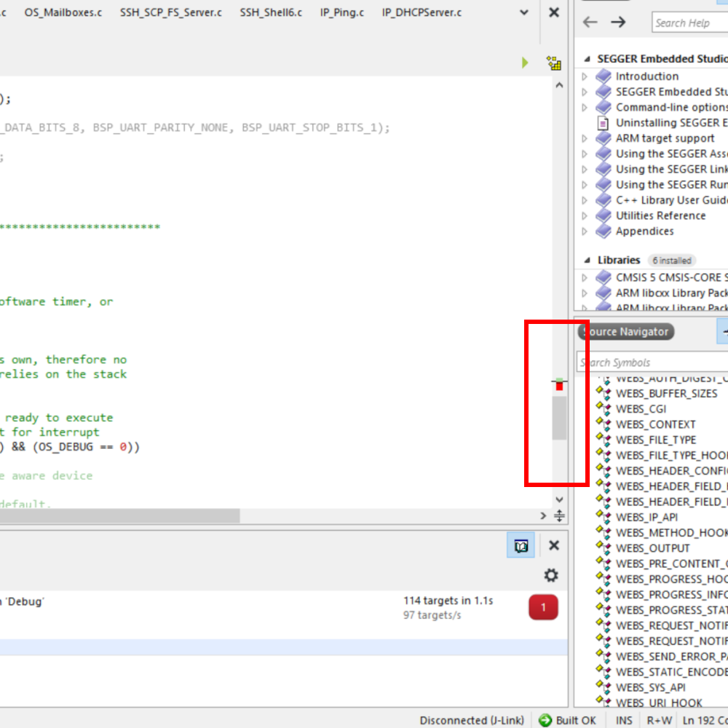This screenshot has height=728, width=728.
Task: Click the yellow grid icon above the editor
Action: [554, 63]
